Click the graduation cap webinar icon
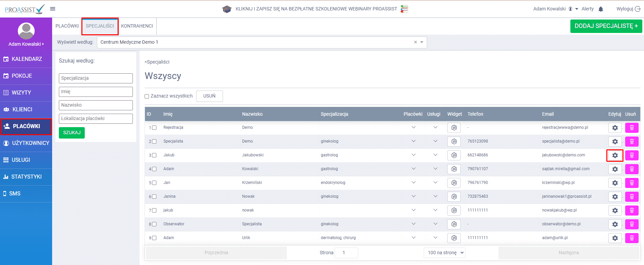 227,9
